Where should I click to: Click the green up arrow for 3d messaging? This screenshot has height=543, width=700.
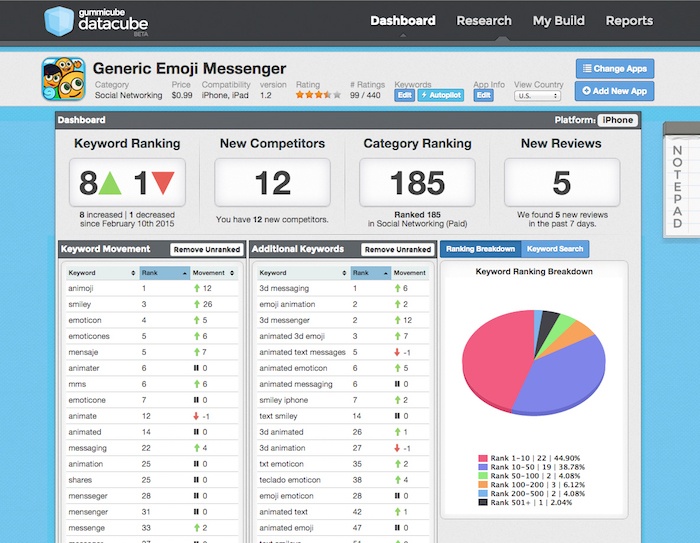point(397,288)
